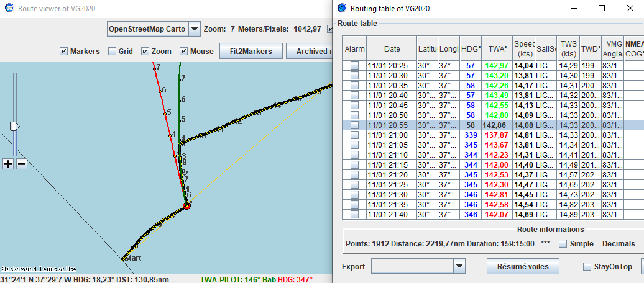
Task: Enable the Grid checkbox
Action: coord(113,52)
